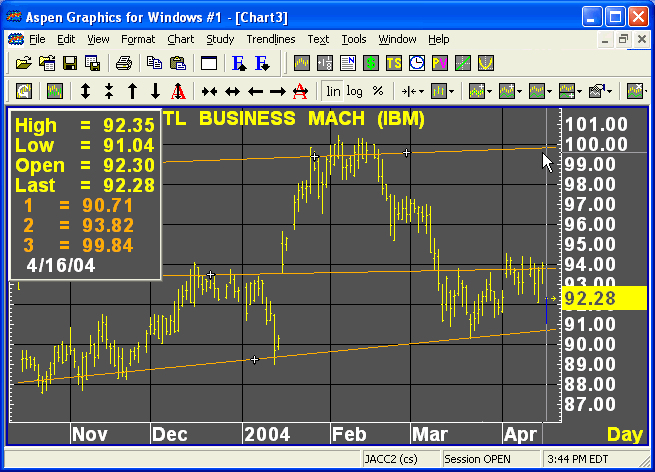Click the vertical expand double-arrow icon
This screenshot has height=472, width=655.
[x=85, y=91]
